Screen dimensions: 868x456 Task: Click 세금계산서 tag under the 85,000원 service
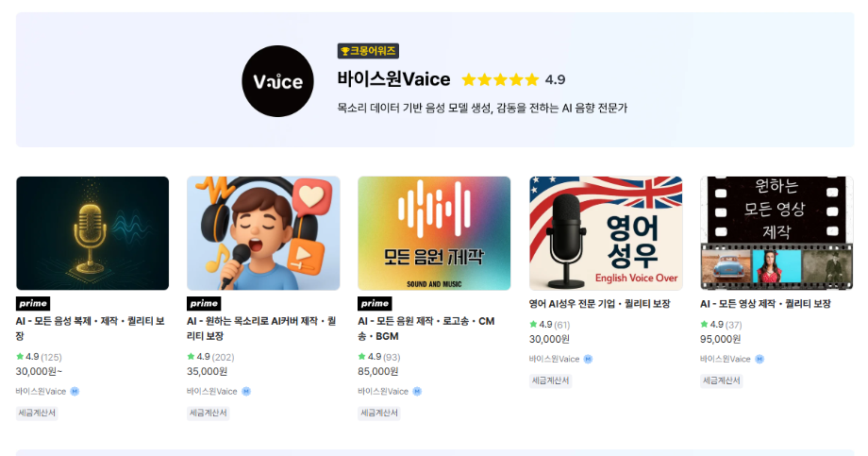tap(379, 413)
